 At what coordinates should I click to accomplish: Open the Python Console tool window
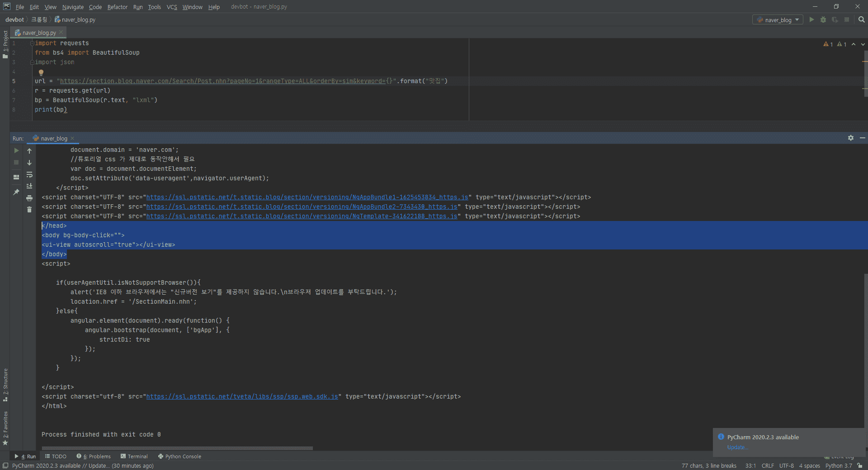179,456
